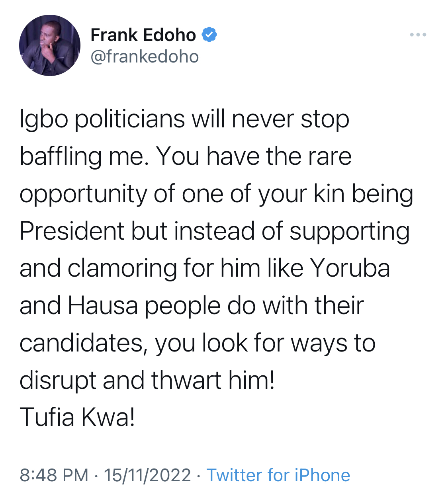The image size is (448, 496).
Task: Open the tweet's three-dot more options menu
Action: 418,35
